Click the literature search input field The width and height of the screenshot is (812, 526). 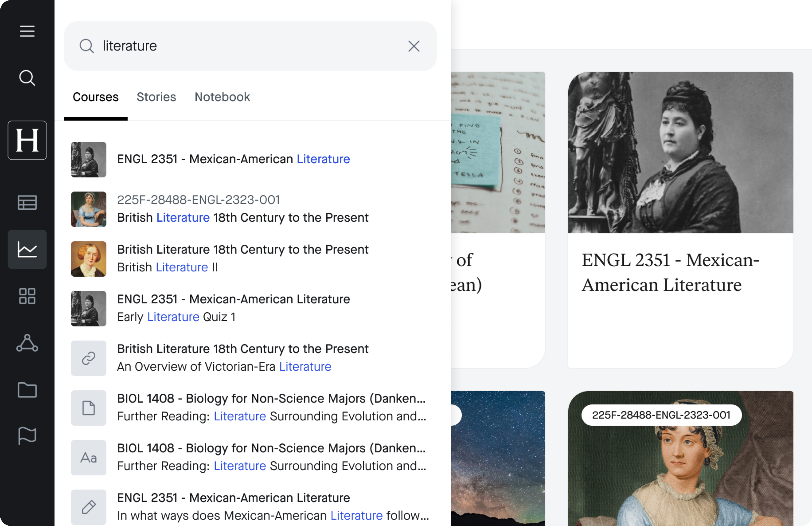[250, 46]
